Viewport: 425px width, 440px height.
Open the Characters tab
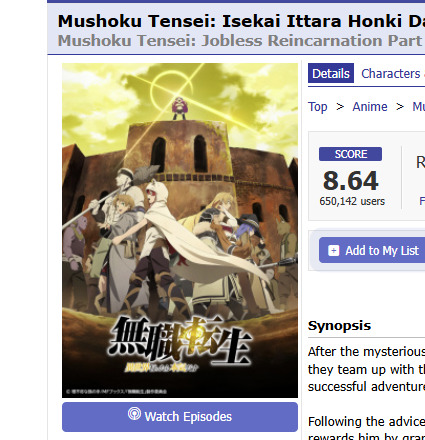click(391, 73)
